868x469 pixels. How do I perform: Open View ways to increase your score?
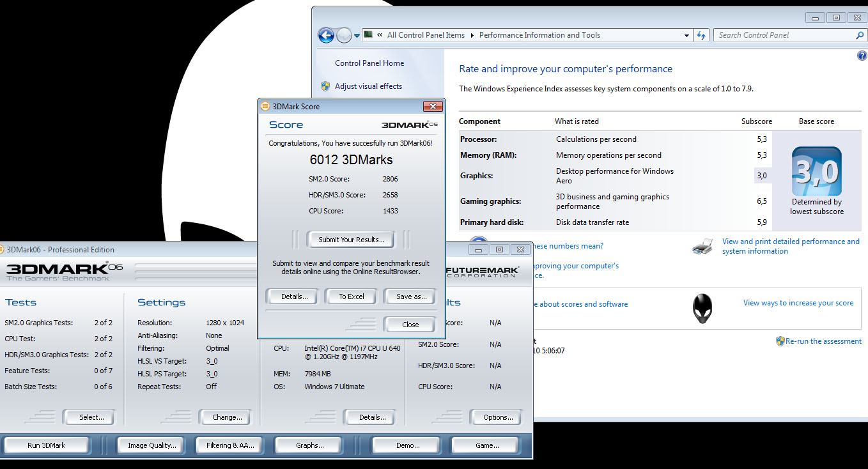(x=798, y=303)
